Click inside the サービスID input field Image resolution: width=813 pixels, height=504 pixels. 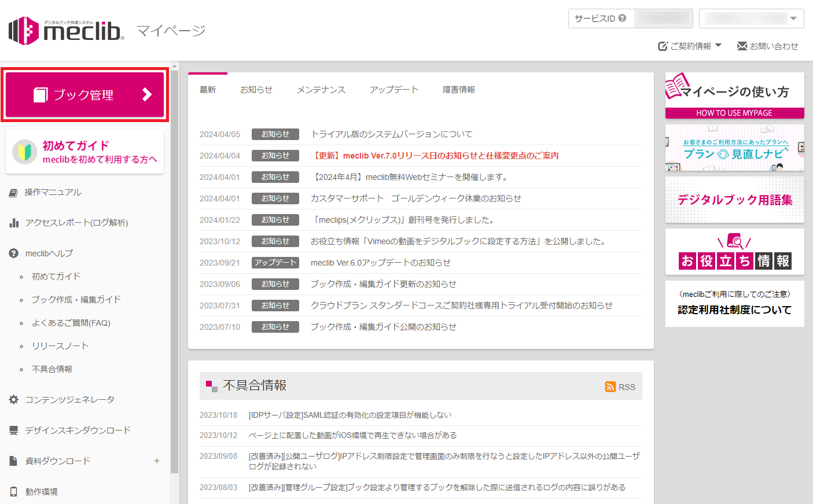click(663, 18)
